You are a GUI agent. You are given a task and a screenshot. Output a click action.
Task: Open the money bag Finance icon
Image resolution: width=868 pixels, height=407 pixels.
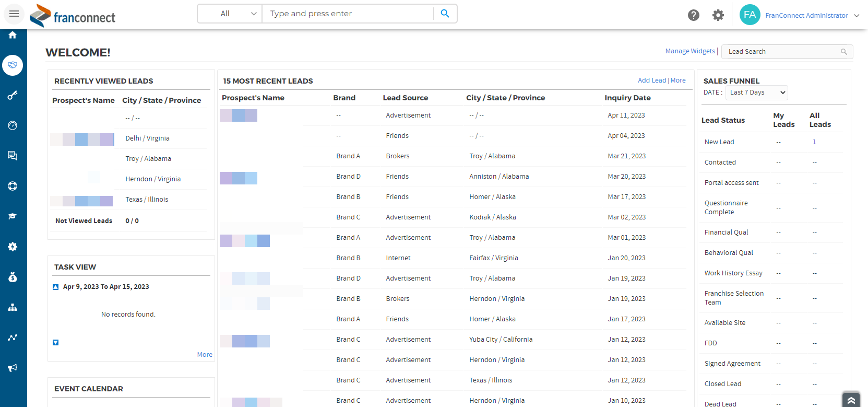tap(13, 277)
